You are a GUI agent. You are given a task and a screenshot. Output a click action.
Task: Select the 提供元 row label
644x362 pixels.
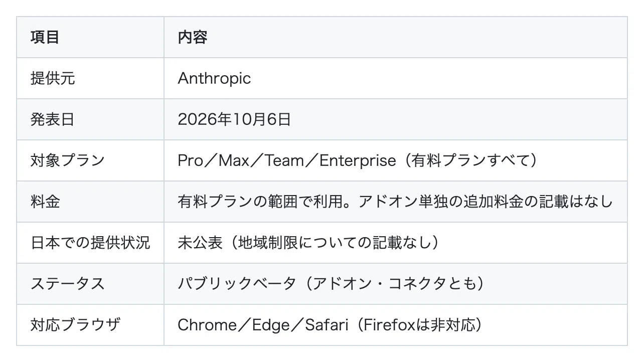53,79
